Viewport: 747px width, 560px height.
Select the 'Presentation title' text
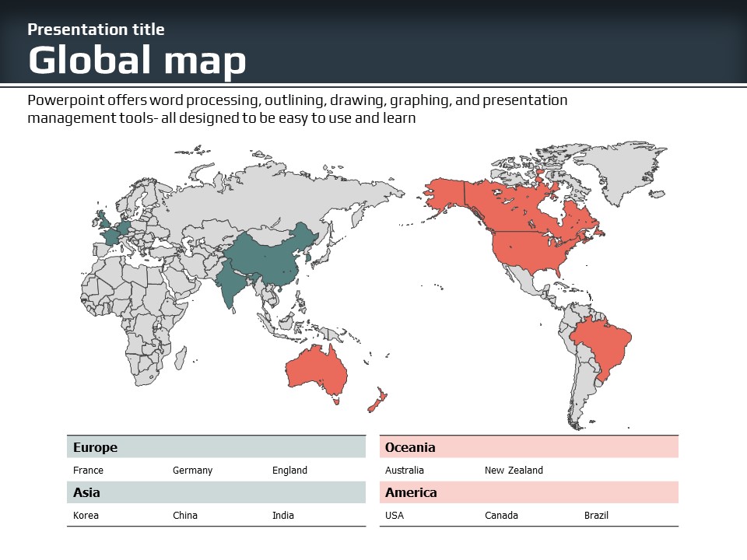96,30
